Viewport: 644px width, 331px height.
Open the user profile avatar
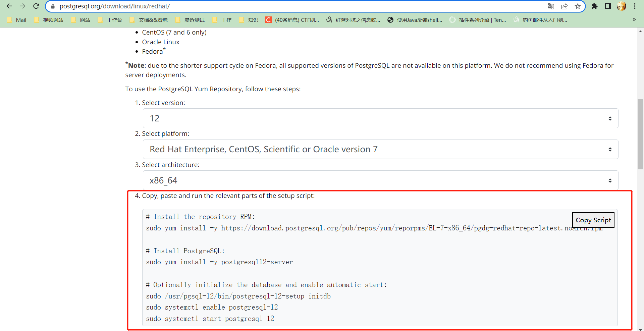click(622, 6)
